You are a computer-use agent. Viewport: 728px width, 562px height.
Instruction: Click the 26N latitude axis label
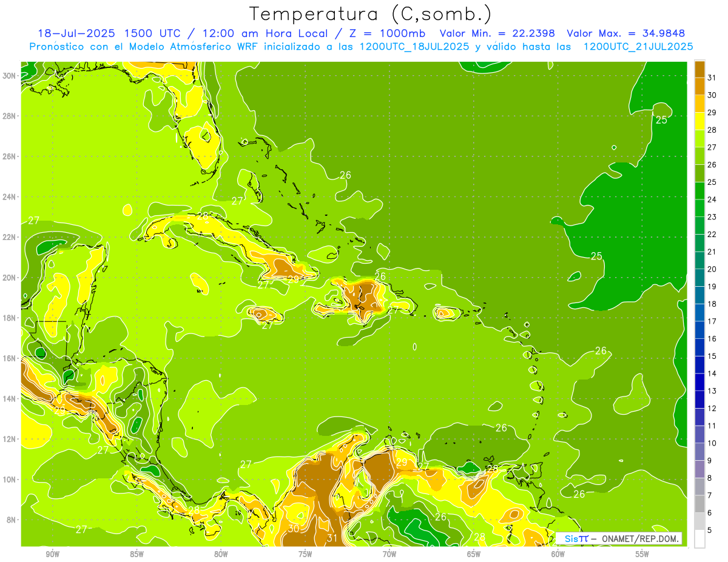pyautogui.click(x=9, y=156)
